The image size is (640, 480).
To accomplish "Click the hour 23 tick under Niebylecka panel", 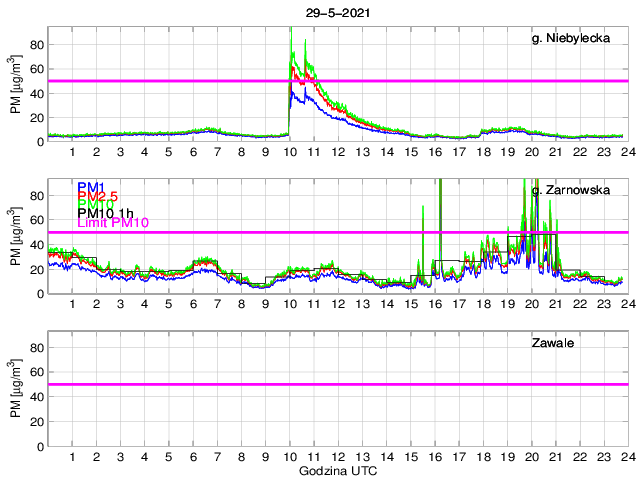I will click(603, 151).
